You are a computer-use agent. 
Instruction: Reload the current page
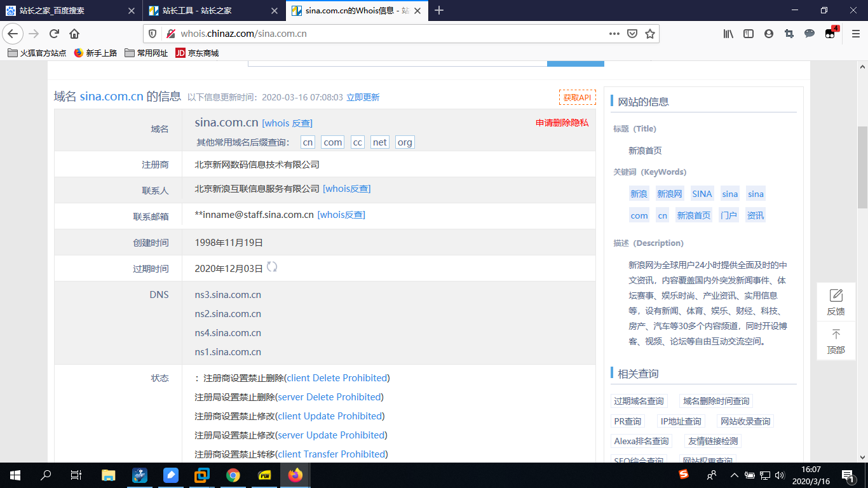[x=54, y=34]
